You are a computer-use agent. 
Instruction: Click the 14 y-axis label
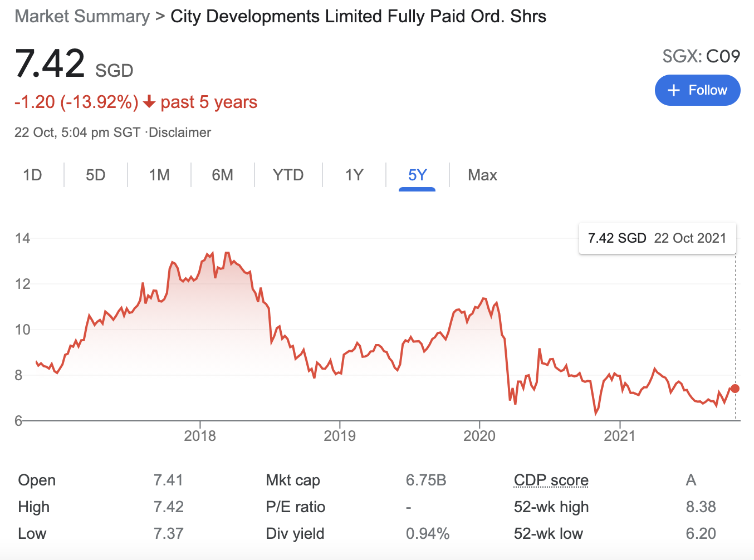coord(22,238)
